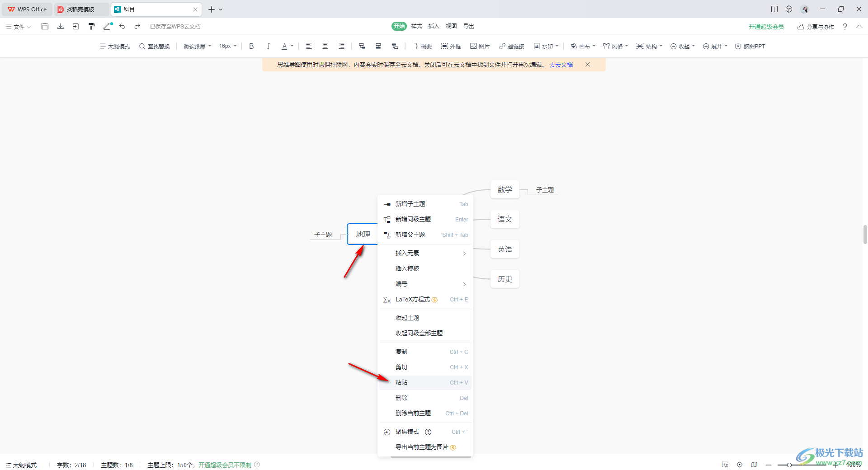
Task: Click add parent topic toolbar icon
Action: click(x=395, y=46)
